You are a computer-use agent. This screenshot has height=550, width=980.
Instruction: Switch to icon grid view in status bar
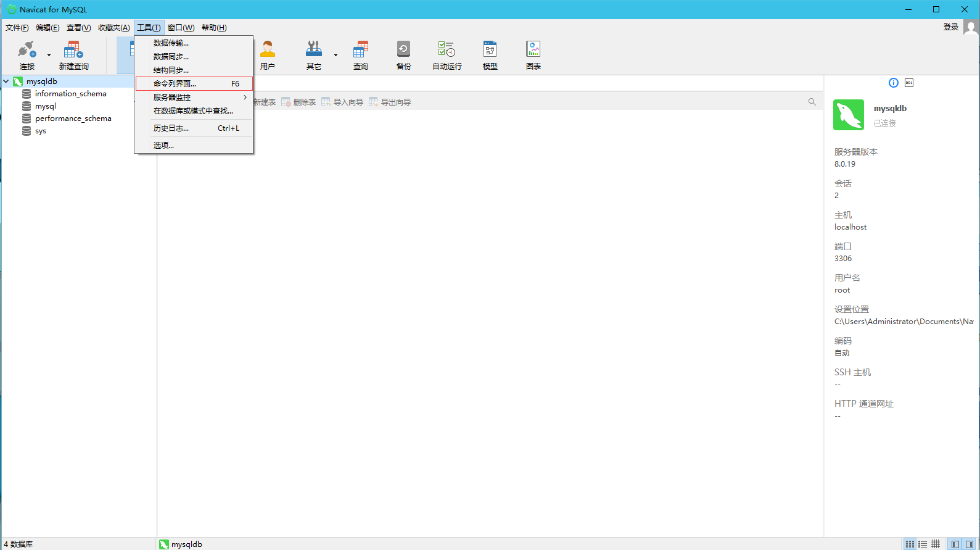(x=910, y=544)
